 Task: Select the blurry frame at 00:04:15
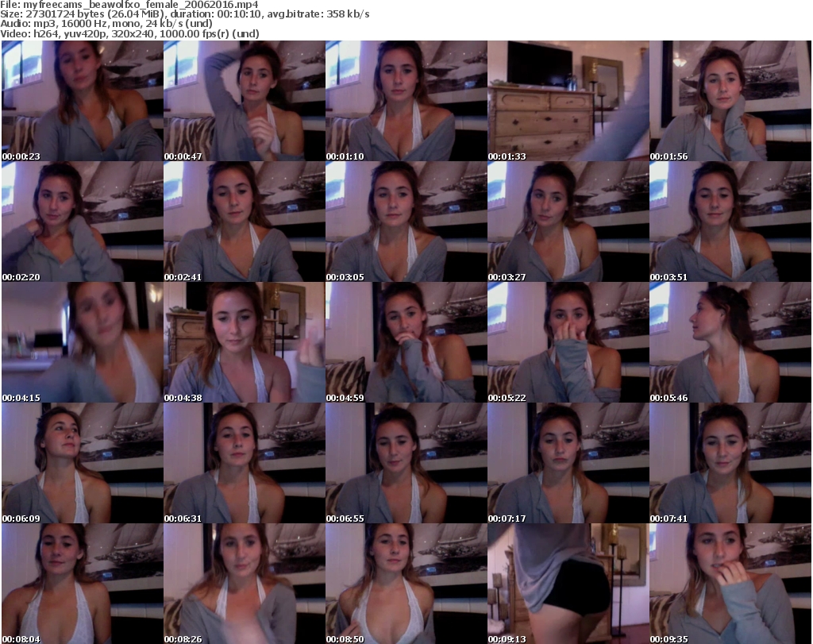pos(83,343)
